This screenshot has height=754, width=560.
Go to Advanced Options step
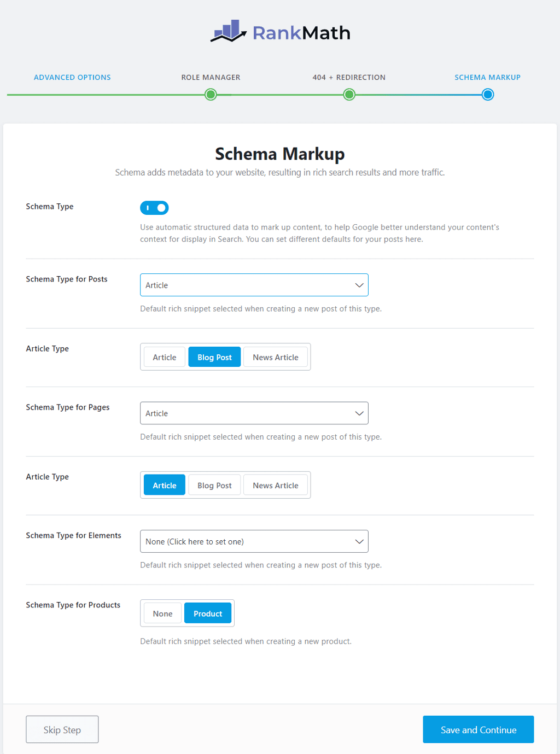(72, 78)
